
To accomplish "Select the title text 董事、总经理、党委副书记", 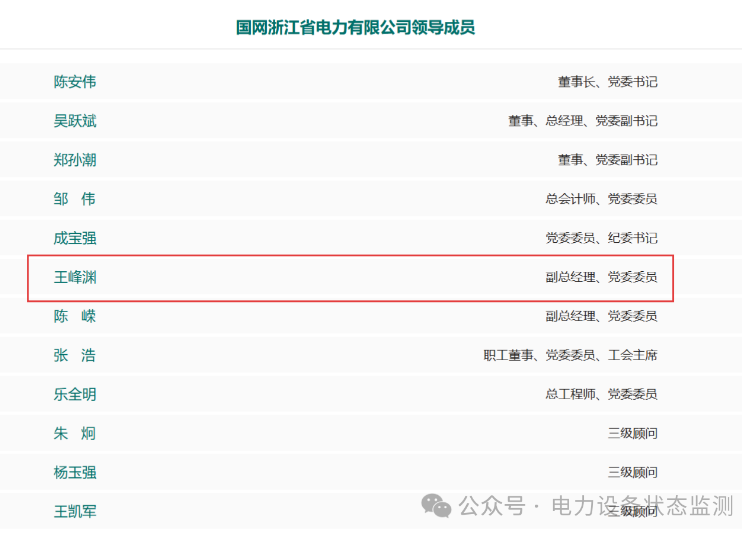I will (x=583, y=121).
